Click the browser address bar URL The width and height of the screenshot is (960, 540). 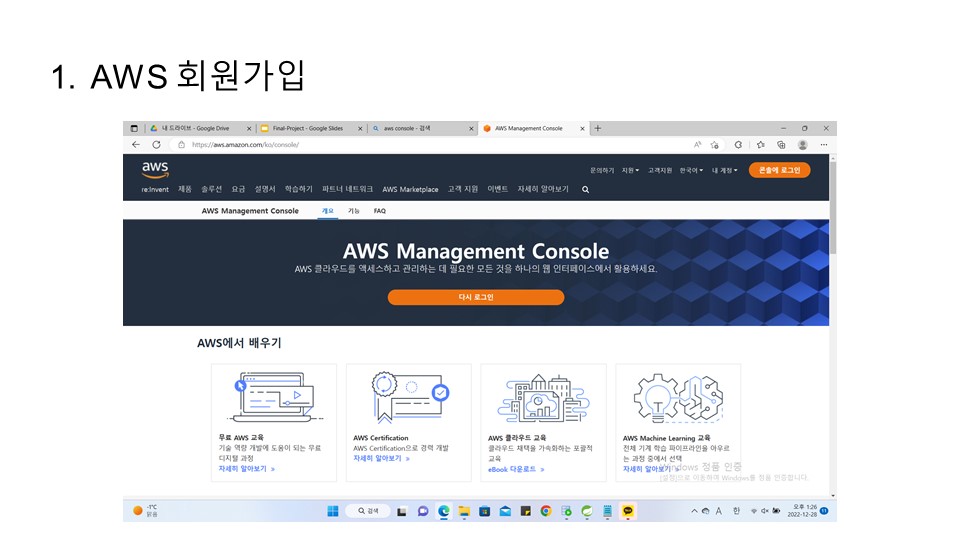(246, 145)
